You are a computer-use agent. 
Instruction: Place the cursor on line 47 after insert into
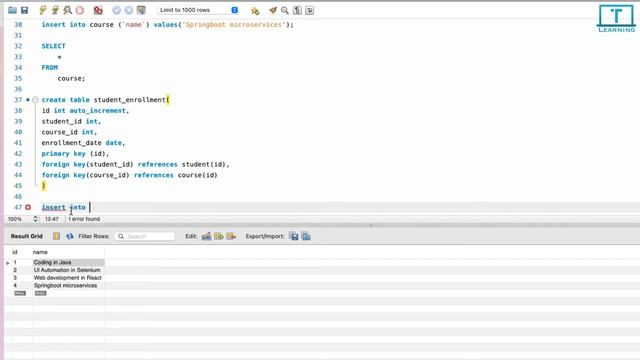pos(89,207)
